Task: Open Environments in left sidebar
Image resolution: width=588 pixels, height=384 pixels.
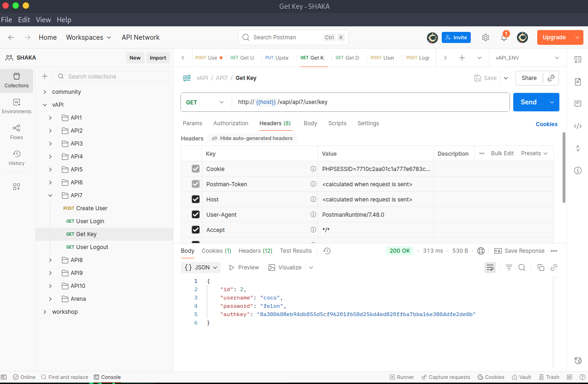Action: point(17,106)
